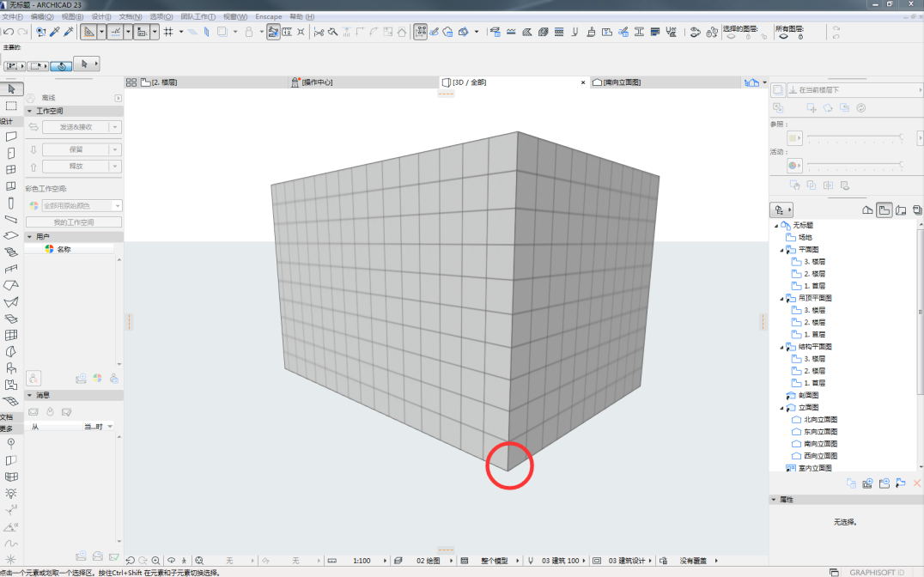Open guide lines options dropdown arrow

click(x=101, y=32)
